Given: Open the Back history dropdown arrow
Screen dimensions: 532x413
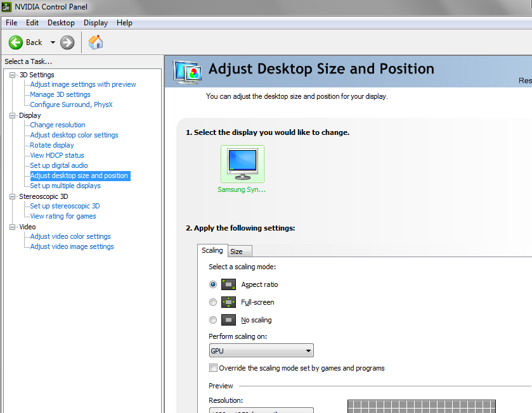Looking at the screenshot, I should (x=53, y=42).
